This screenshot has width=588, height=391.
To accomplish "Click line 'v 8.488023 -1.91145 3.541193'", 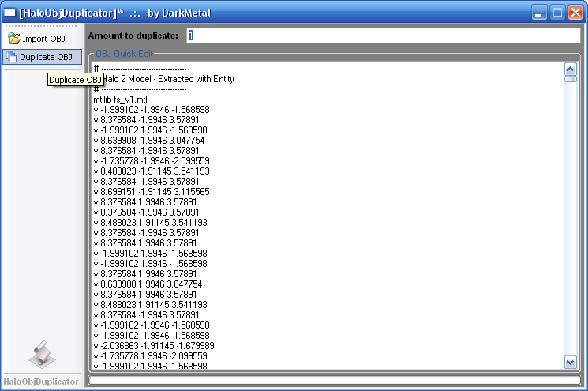I will point(152,171).
